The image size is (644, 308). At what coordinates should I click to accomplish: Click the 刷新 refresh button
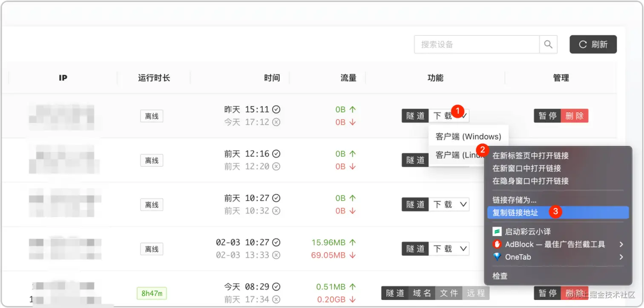(593, 44)
